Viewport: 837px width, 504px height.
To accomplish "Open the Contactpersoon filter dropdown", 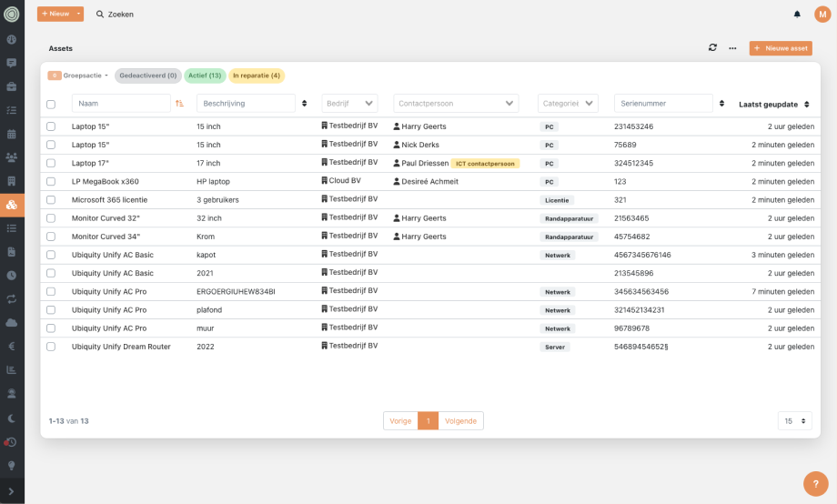I will coord(456,103).
